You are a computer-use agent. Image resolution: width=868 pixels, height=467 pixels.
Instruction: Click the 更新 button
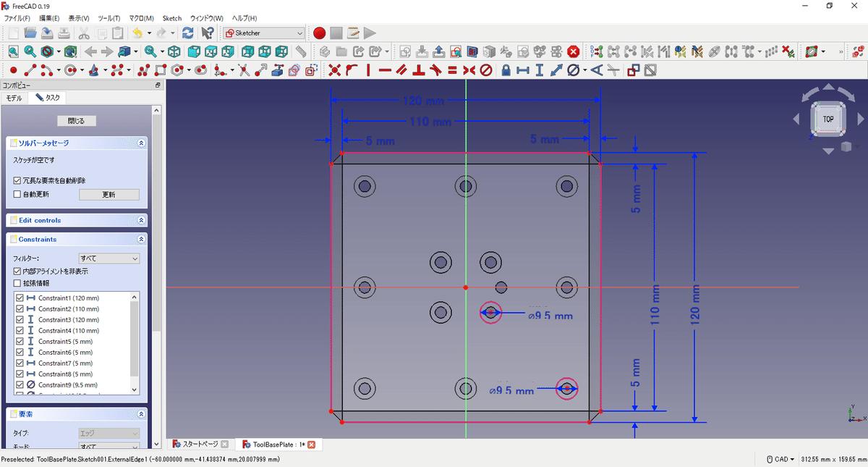point(109,195)
